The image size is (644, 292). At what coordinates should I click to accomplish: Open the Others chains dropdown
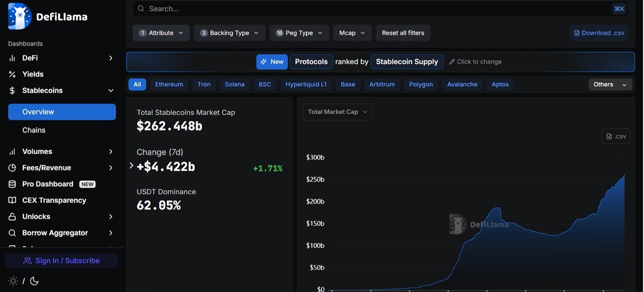point(610,85)
